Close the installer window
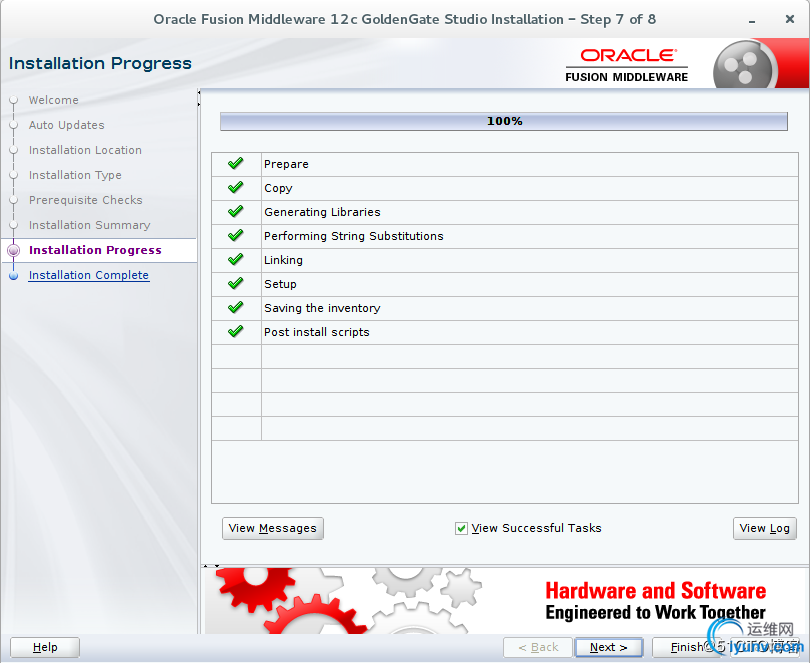This screenshot has height=663, width=810. pyautogui.click(x=790, y=19)
